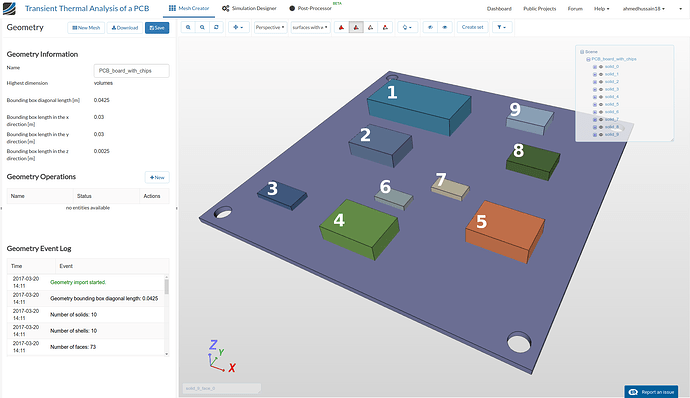Screen dimensions: 690x398
Task: Click the Event Log scroll up arrow
Action: [x=166, y=276]
